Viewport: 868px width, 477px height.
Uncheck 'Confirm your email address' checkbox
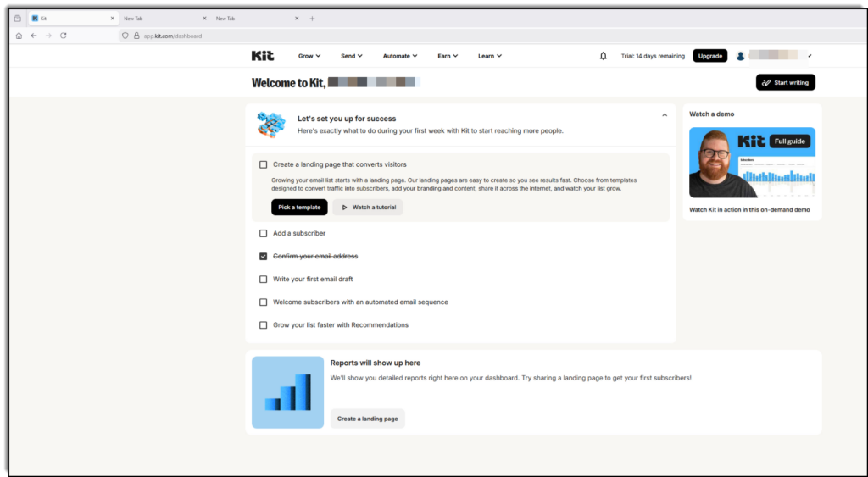264,256
